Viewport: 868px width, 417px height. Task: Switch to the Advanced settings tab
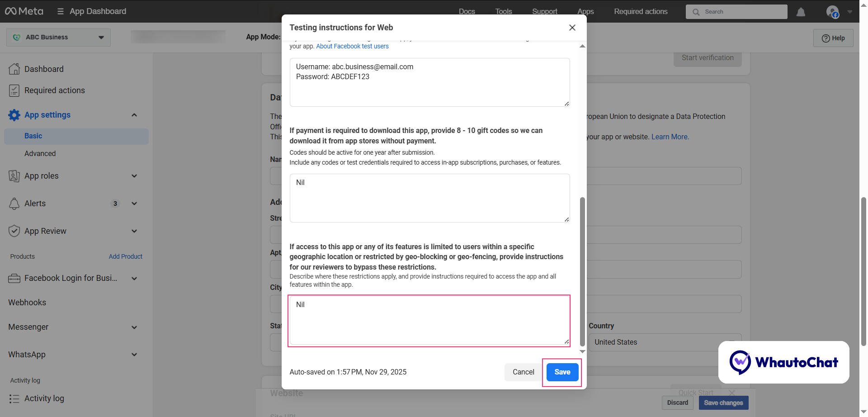coord(40,153)
